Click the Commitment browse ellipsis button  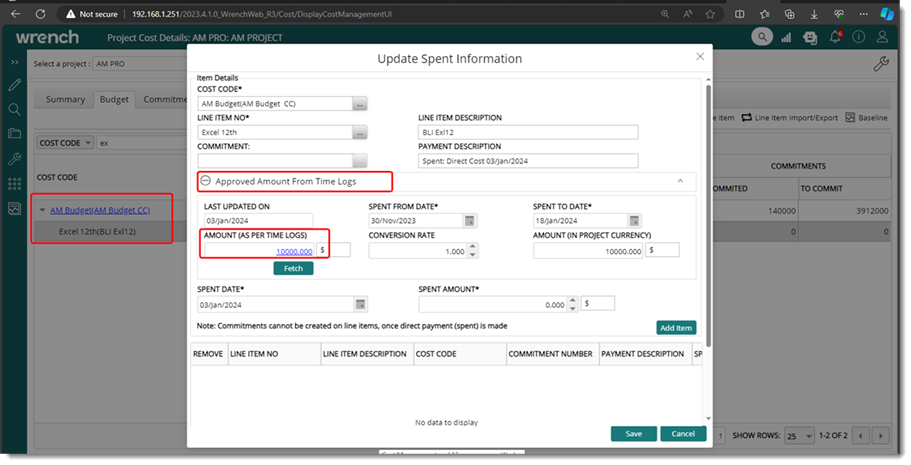click(x=360, y=161)
